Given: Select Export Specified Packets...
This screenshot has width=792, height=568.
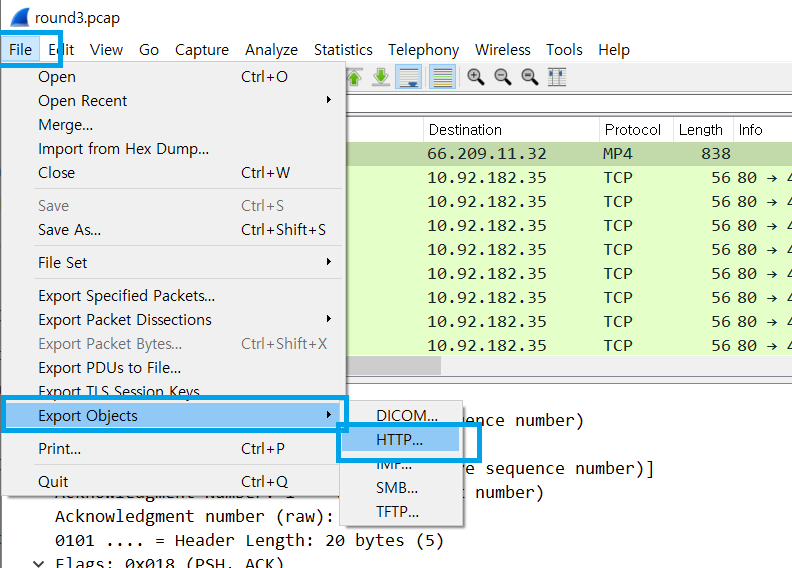Looking at the screenshot, I should pyautogui.click(x=174, y=295).
